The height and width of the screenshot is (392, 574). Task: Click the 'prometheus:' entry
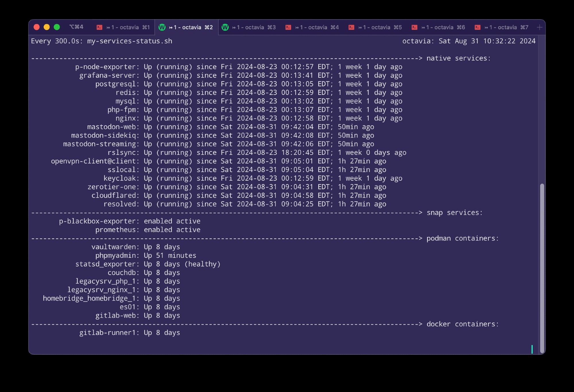point(117,230)
